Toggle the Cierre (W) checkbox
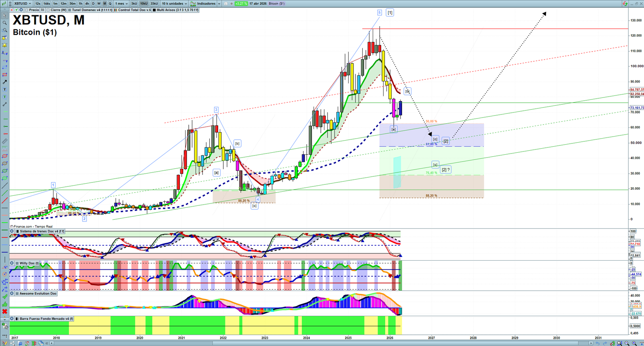Screen dimensions: 644x346 pyautogui.click(x=48, y=10)
